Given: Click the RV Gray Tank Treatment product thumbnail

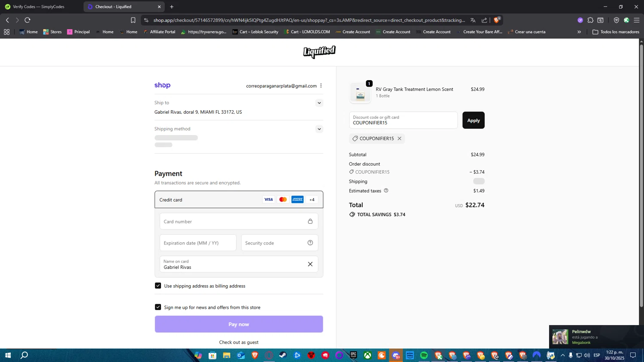Looking at the screenshot, I should pos(360,93).
